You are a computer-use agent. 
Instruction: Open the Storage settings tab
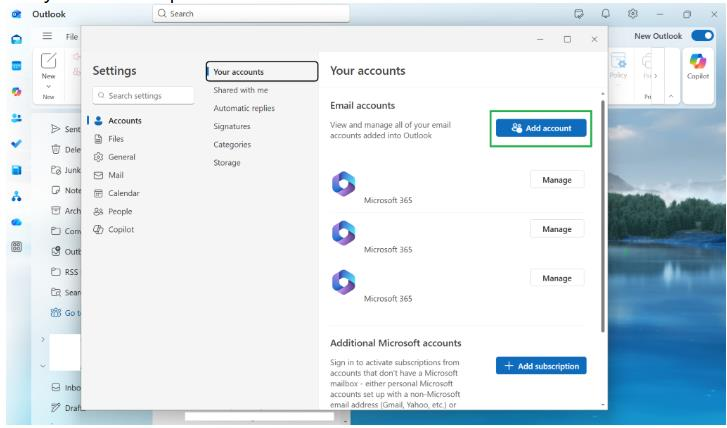coord(227,162)
